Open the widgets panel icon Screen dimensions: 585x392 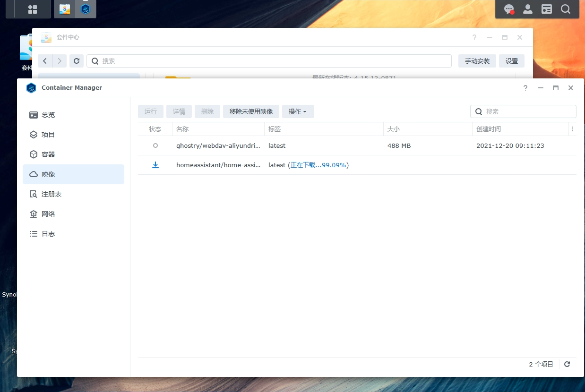coord(547,9)
